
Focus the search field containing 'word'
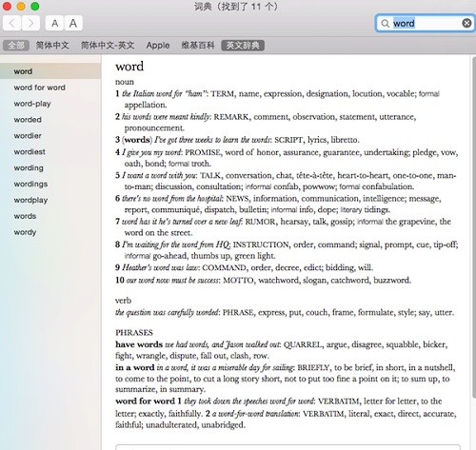(426, 23)
